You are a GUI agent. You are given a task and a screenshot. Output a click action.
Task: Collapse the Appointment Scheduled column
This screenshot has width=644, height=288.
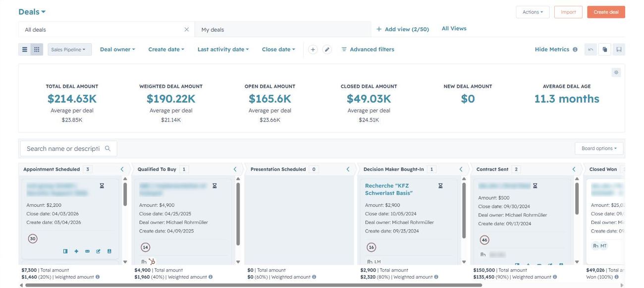122,170
